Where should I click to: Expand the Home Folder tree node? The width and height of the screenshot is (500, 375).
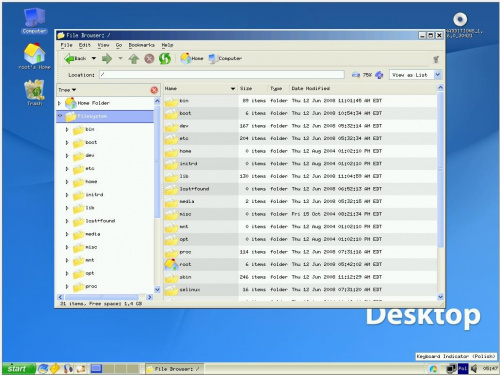click(x=59, y=103)
